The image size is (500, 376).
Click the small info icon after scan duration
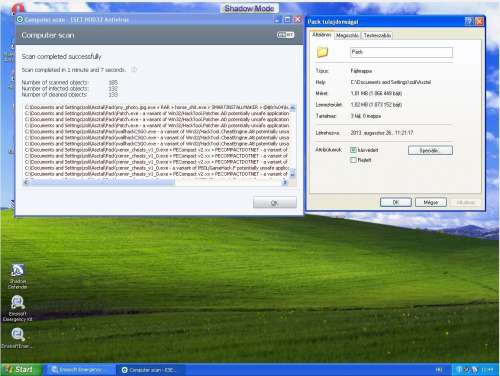(134, 70)
